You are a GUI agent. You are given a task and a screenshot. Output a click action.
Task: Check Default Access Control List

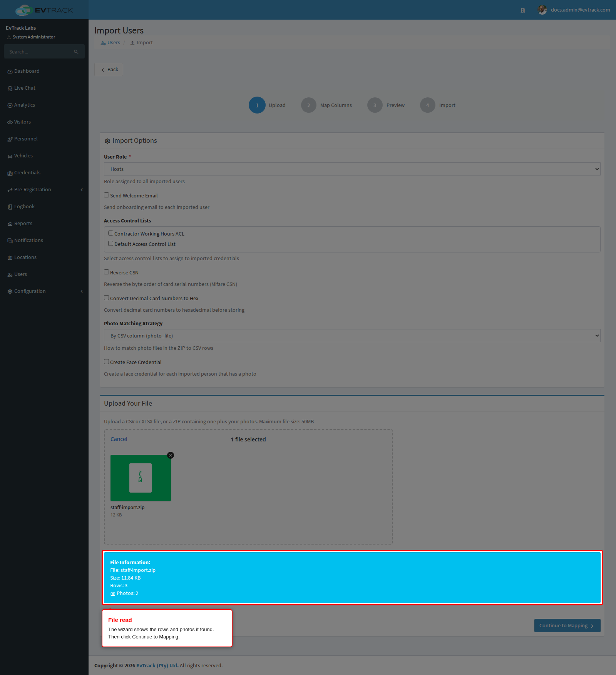click(x=110, y=244)
